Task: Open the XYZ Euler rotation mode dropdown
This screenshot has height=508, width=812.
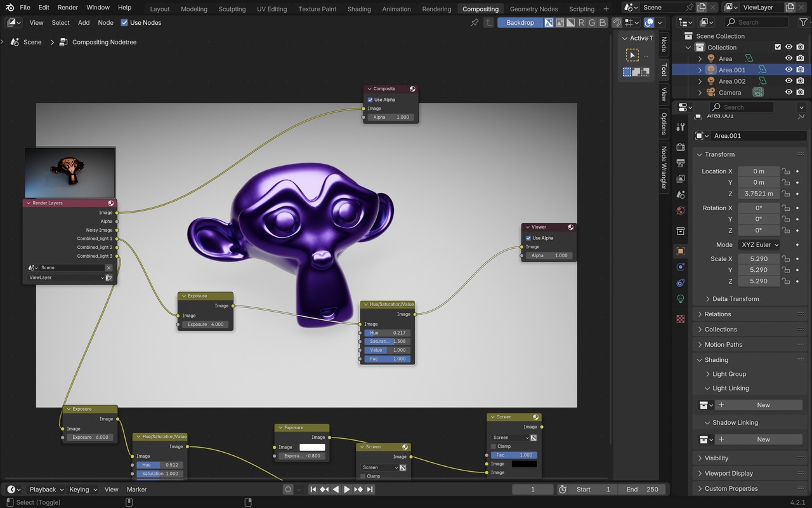Action: 759,244
